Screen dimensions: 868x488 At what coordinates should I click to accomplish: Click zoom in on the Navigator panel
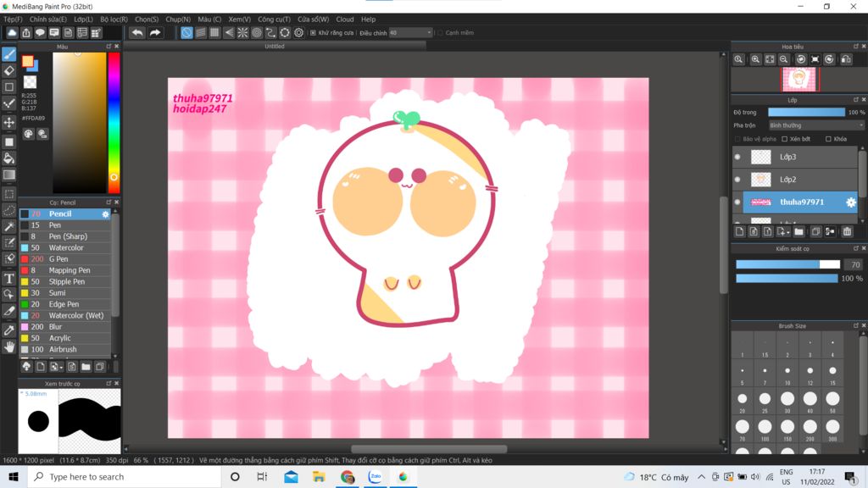(x=755, y=59)
